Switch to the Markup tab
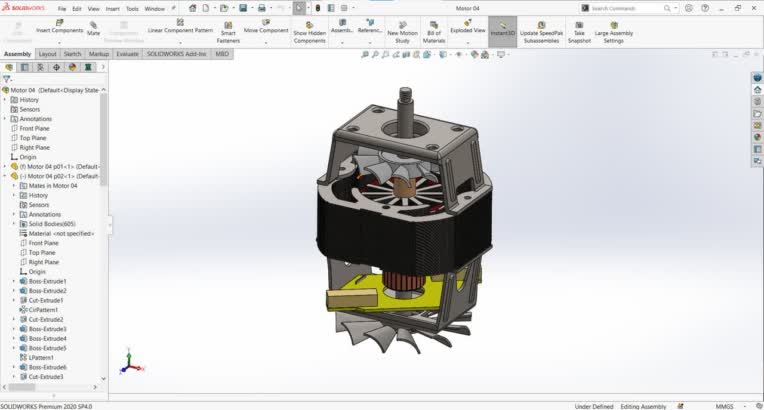The width and height of the screenshot is (764, 410). 98,54
